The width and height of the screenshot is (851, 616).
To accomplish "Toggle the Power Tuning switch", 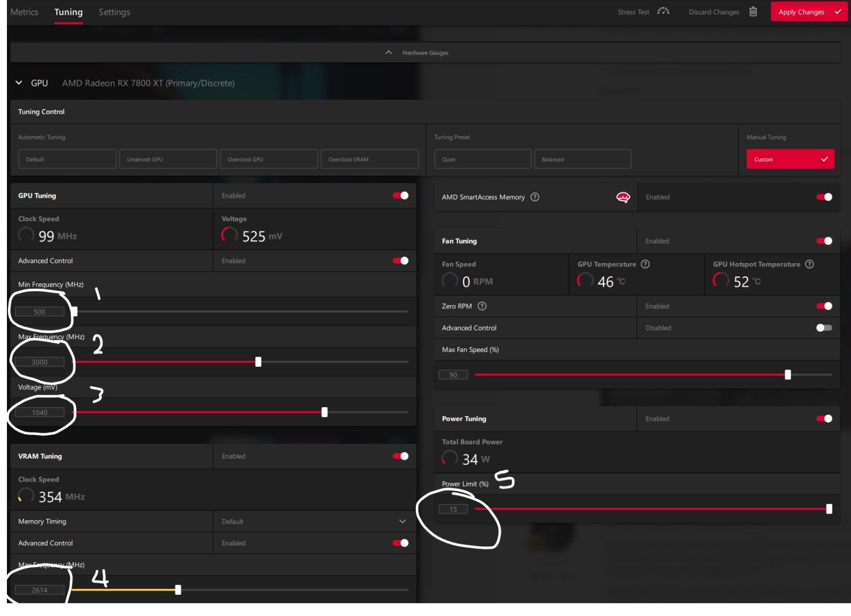I will [824, 419].
